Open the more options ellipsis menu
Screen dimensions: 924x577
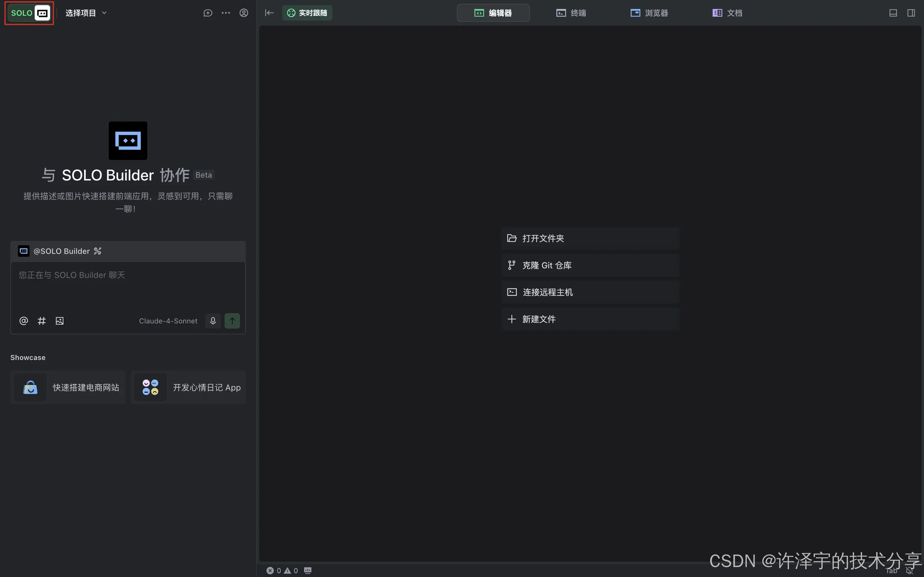[x=225, y=13]
